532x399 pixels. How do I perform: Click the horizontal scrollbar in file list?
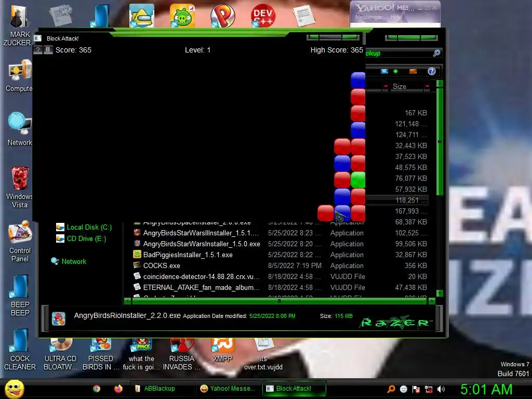click(279, 301)
